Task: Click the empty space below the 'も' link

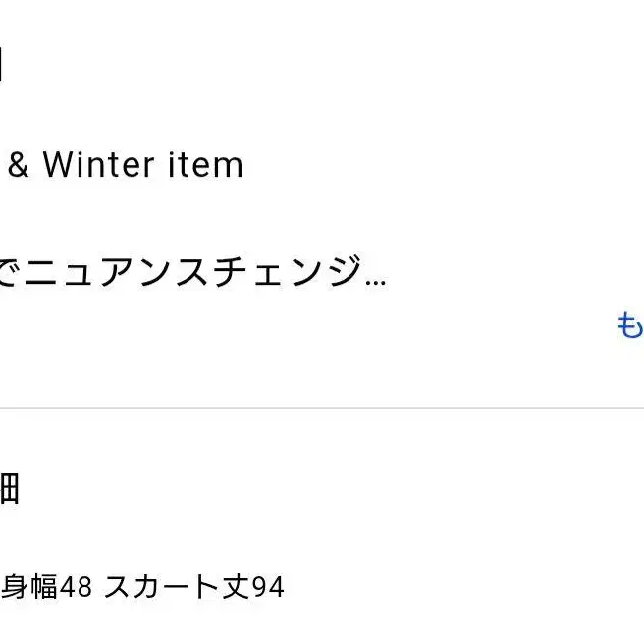Action: (x=628, y=370)
